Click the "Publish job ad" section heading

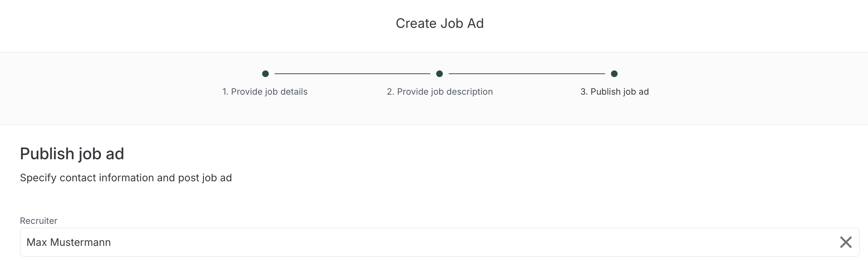[x=72, y=154]
